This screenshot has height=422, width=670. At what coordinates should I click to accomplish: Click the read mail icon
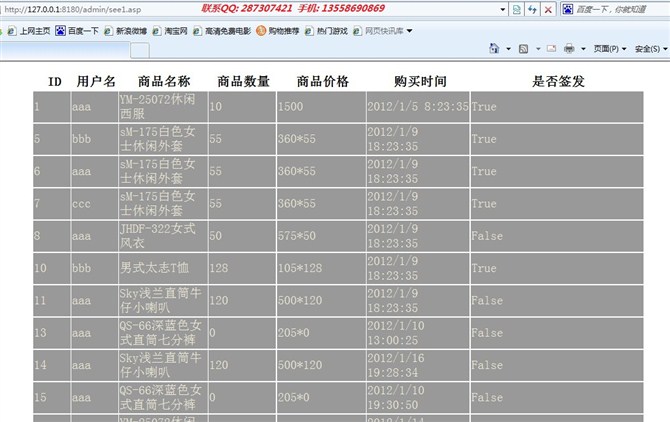pos(551,48)
